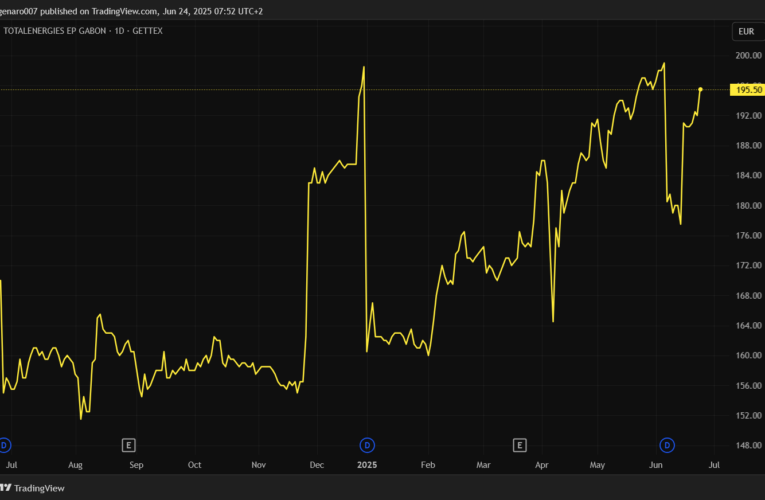Click the 2025 label on time axis
Screen dimensions: 765x500
coord(367,465)
